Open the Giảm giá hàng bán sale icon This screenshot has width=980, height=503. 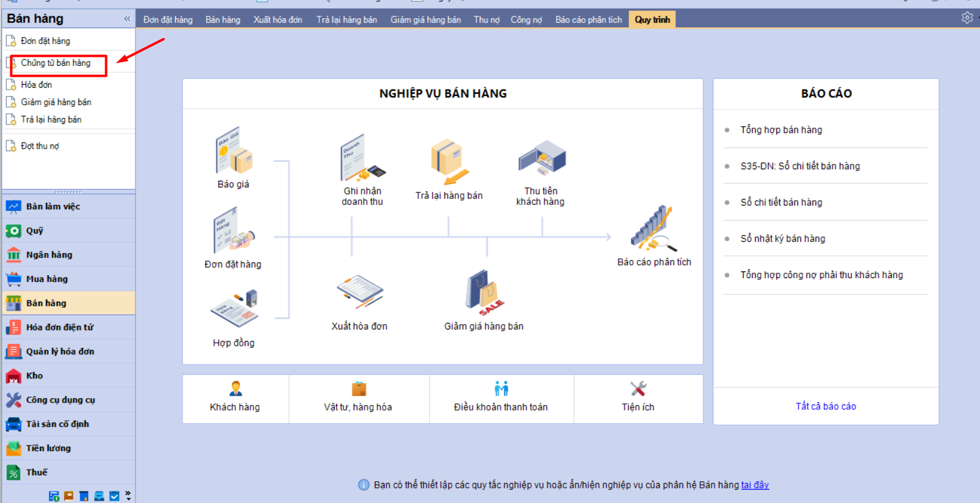pos(484,293)
